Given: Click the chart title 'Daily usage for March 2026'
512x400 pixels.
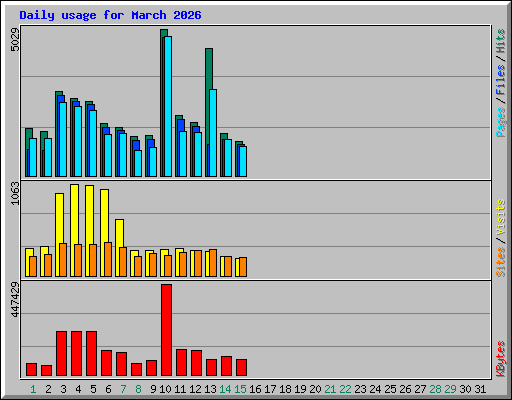Looking at the screenshot, I should (110, 15).
